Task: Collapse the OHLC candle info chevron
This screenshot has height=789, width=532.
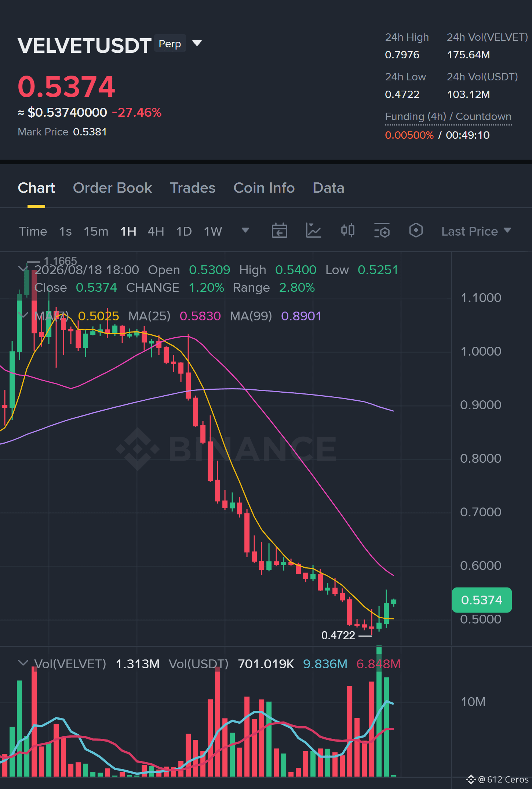Action: click(x=23, y=269)
